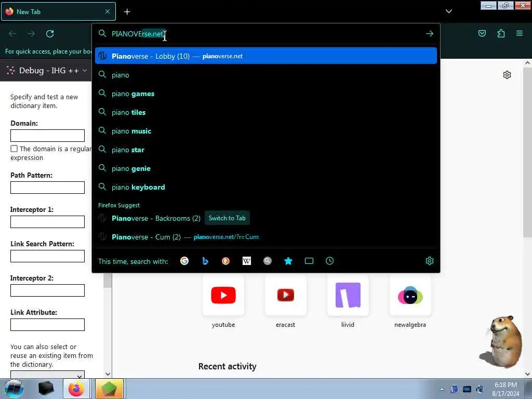
Task: Click the Switch to Tab button
Action: pos(227,218)
